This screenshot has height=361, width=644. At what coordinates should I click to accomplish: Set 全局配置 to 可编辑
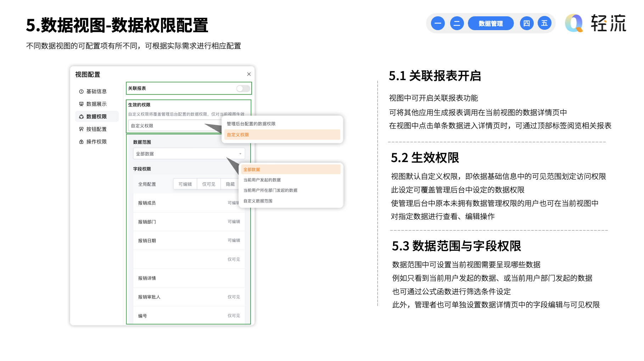(185, 184)
